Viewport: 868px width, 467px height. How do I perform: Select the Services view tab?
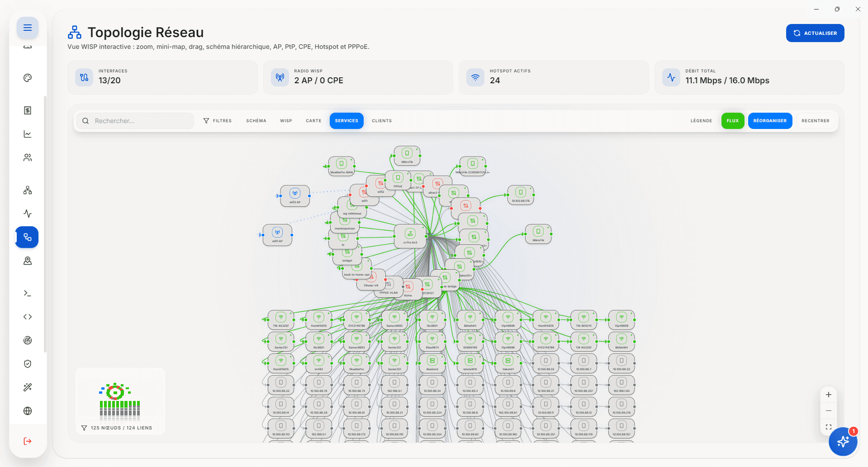(346, 121)
